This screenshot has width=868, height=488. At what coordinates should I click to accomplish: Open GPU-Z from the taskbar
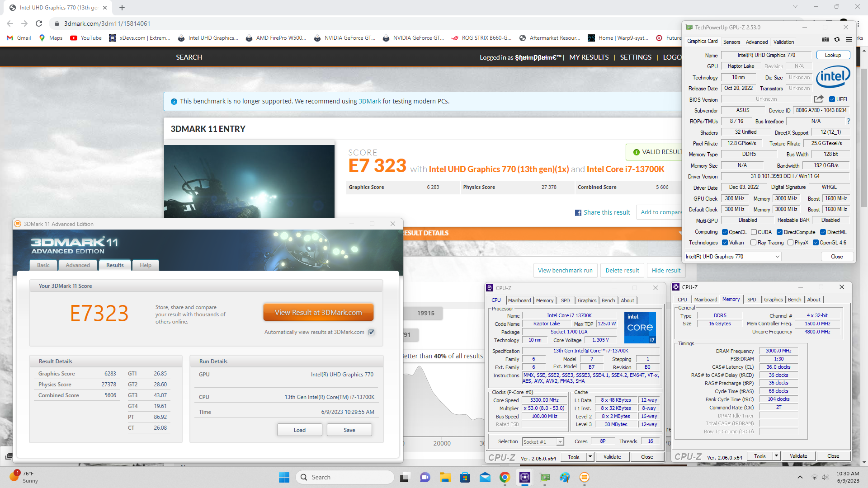click(545, 477)
